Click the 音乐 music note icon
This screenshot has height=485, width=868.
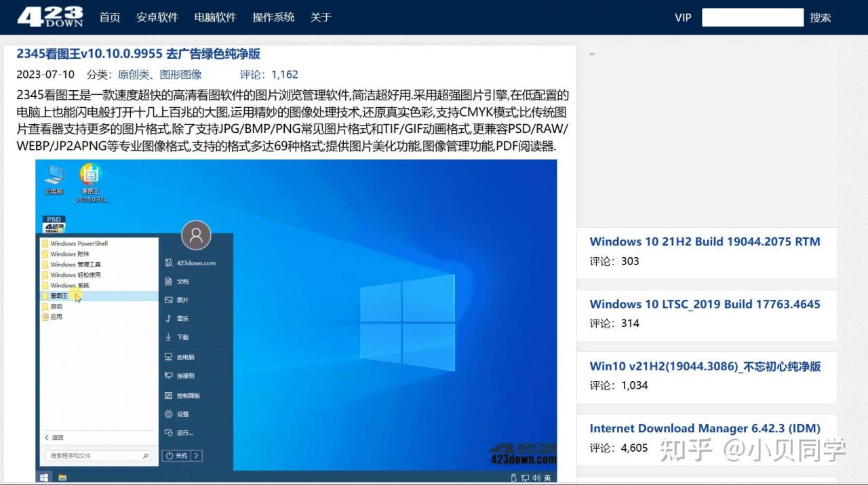169,318
